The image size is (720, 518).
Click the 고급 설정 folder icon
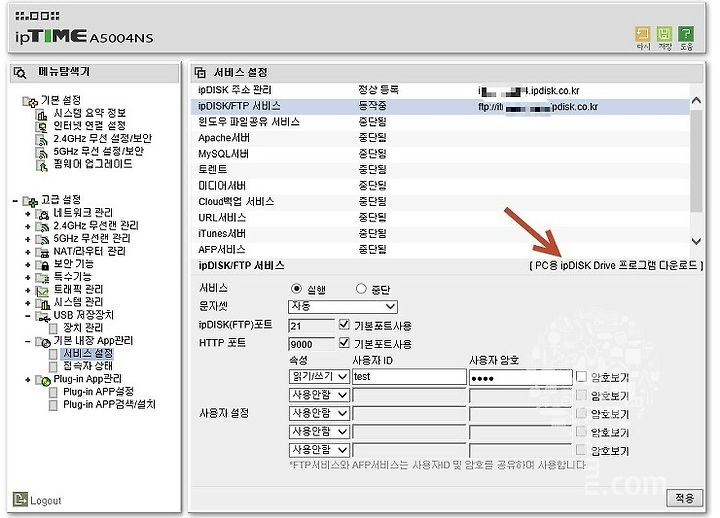30,201
